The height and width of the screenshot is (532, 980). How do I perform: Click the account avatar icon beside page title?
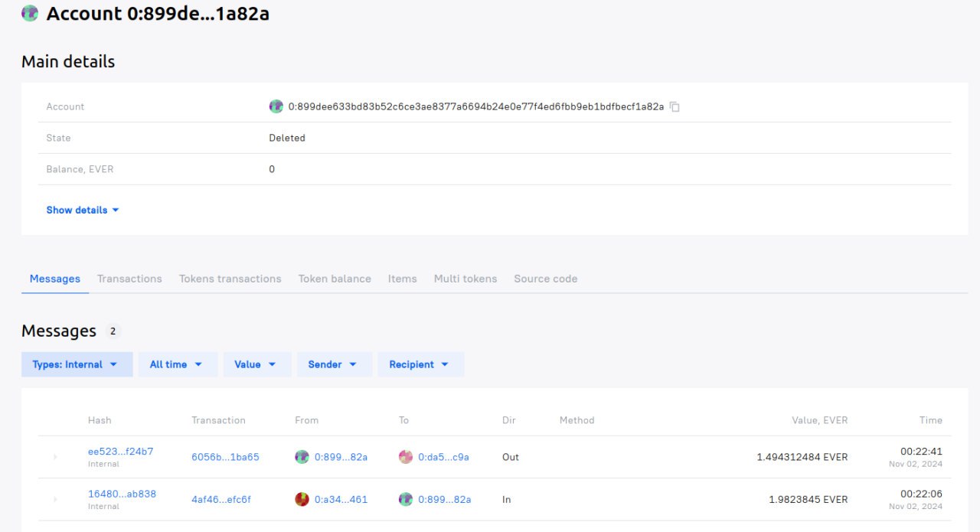pyautogui.click(x=30, y=13)
